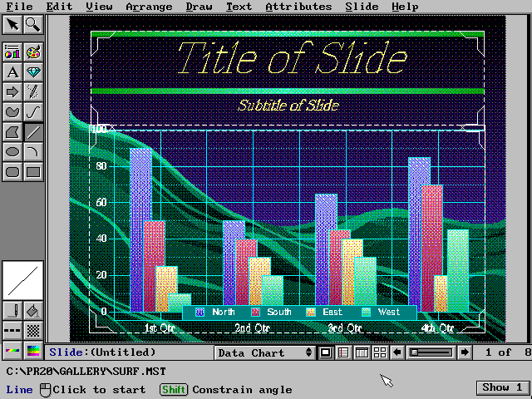Viewport: 532px width, 399px height.
Task: Select the magnifying glass zoom tool
Action: coord(33,25)
